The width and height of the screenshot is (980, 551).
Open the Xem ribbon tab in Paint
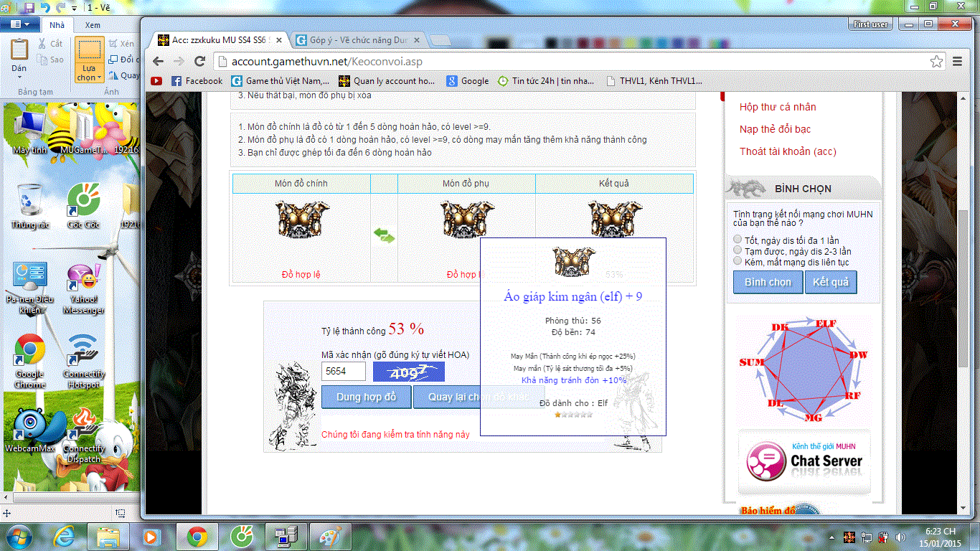pos(93,25)
